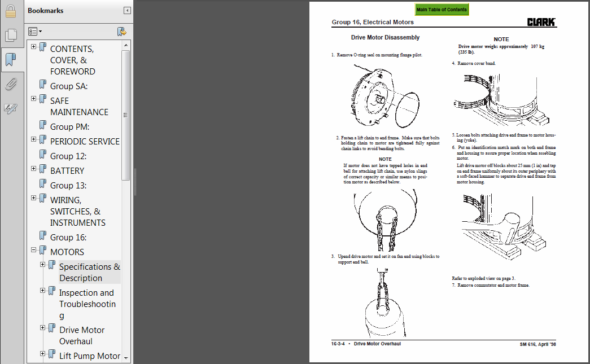Click the new bookmark icon
Image resolution: width=590 pixels, height=364 pixels.
point(121,32)
